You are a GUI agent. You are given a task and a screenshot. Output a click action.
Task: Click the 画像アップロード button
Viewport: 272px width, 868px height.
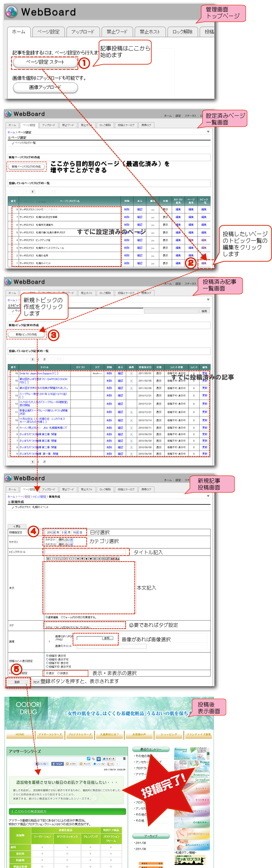(45, 87)
